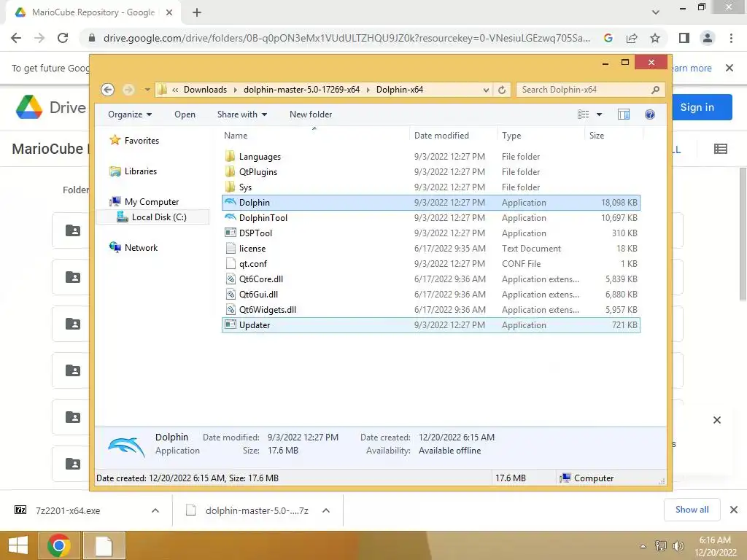Select the Languages folder icon

(230, 156)
